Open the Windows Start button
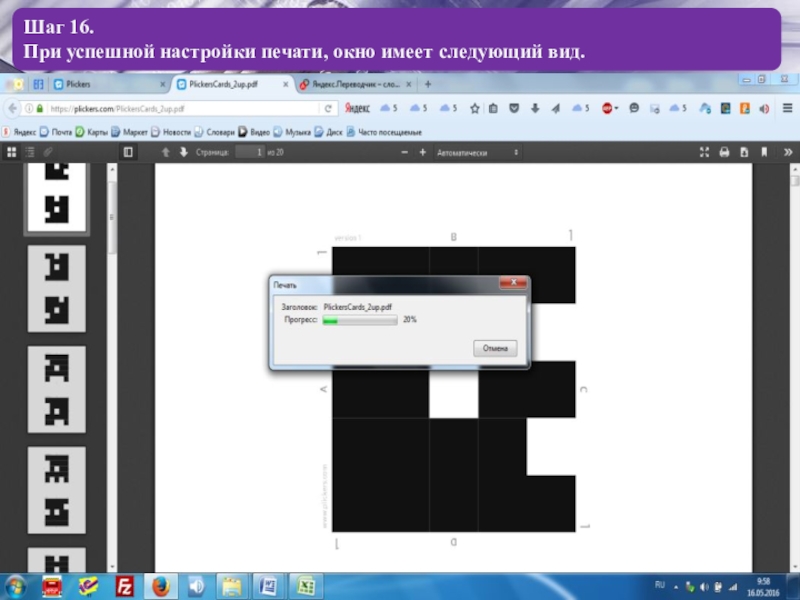This screenshot has height=600, width=800. coord(15,587)
